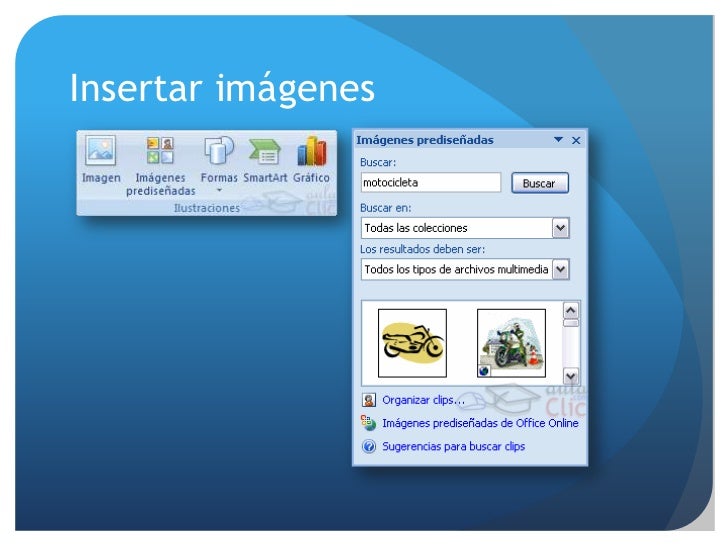The width and height of the screenshot is (728, 546).
Task: Click the Imágenes prediseñadas pane title
Action: pyautogui.click(x=424, y=140)
